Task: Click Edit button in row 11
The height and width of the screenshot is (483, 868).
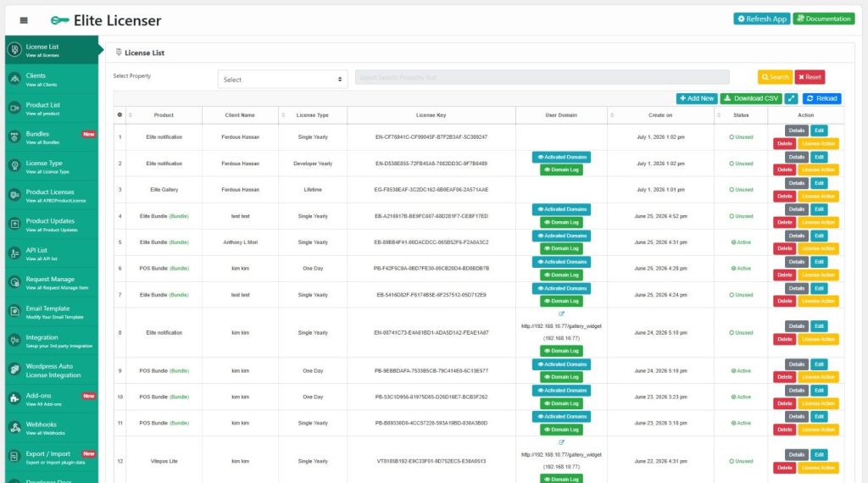Action: (820, 417)
